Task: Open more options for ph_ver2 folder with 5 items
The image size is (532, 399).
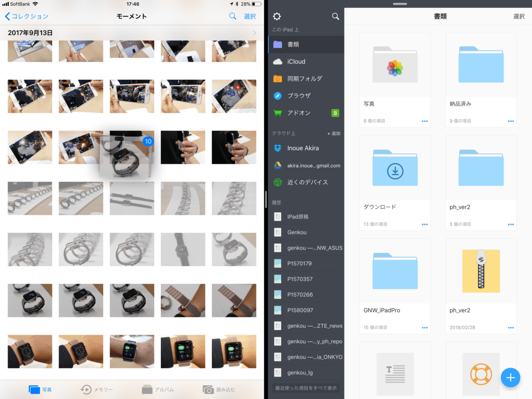Action: (x=511, y=224)
